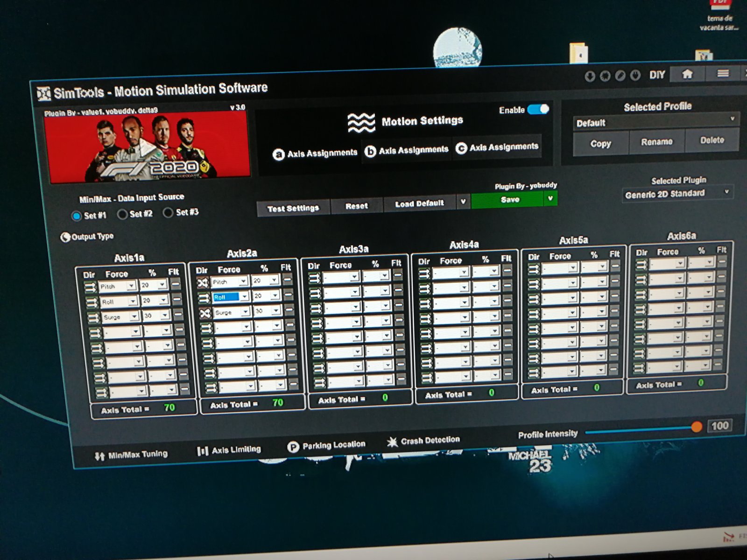Click the SimTools logo icon

coord(43,94)
